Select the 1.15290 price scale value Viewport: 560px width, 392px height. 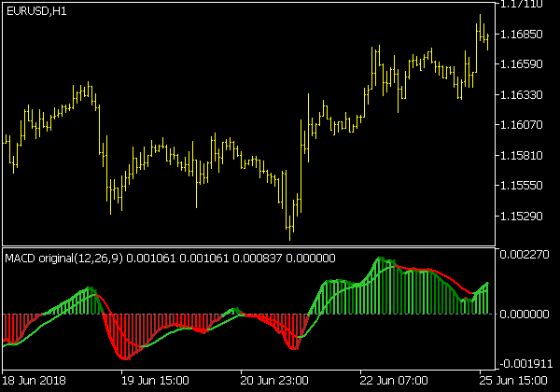523,217
